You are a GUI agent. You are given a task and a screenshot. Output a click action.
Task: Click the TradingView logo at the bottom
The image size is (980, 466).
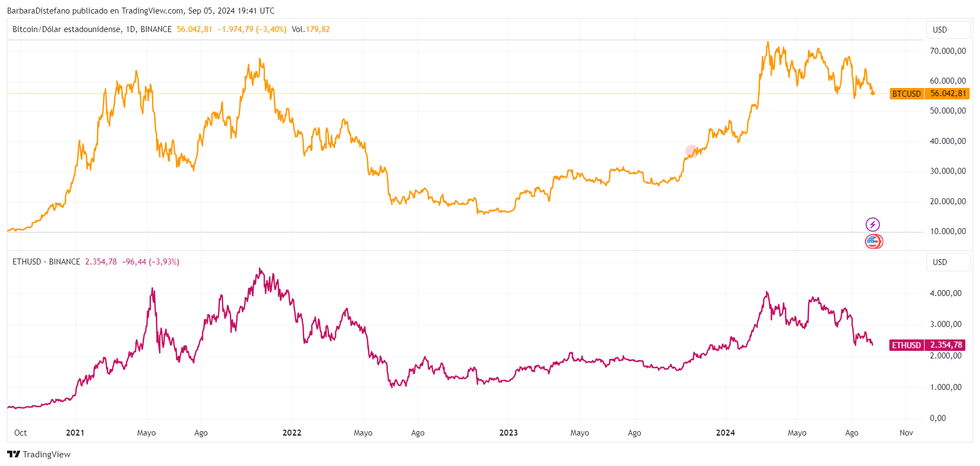click(39, 454)
